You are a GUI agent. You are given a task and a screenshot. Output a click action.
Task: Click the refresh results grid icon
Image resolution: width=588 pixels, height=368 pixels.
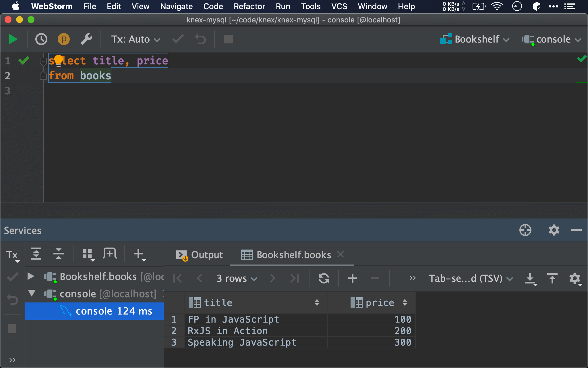click(324, 278)
